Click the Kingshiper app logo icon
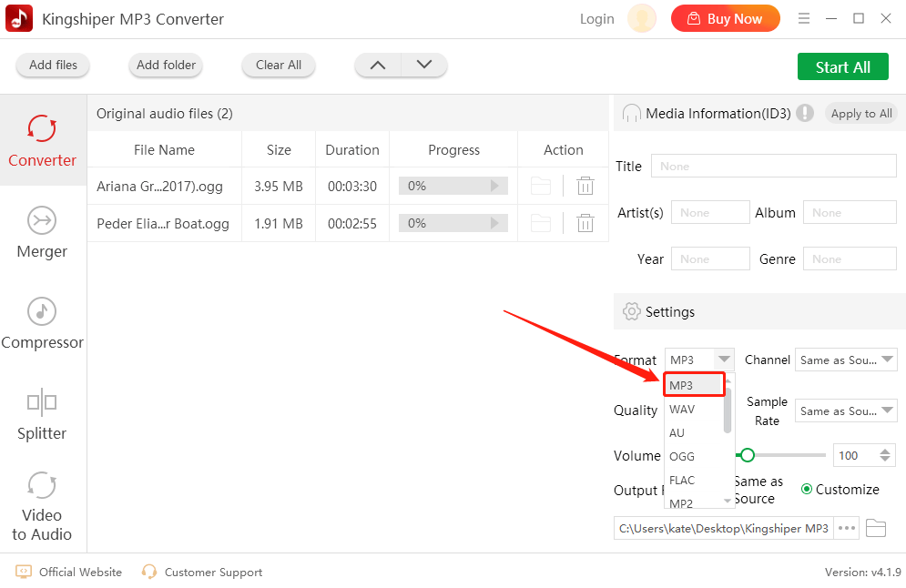Screen dimensions: 906x588 coord(19,19)
